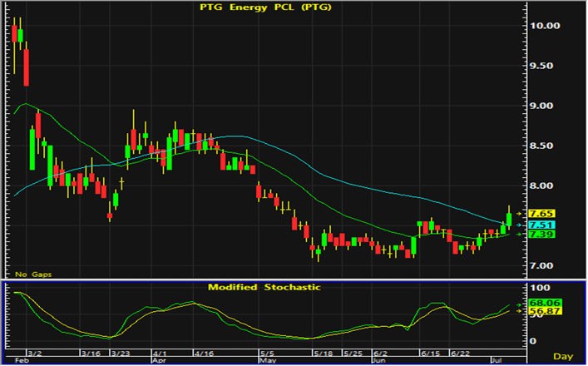Screen dimensions: 588x366
Task: Click the yellow arrow beside 56.87
Action: coord(519,311)
